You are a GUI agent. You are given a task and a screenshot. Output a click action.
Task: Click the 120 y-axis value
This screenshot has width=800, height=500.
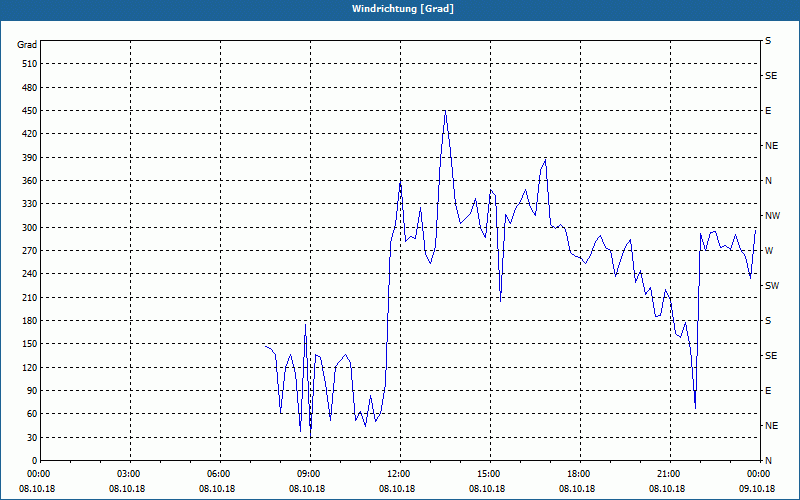30,367
